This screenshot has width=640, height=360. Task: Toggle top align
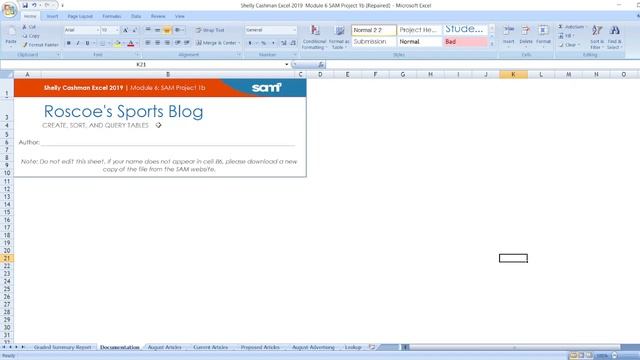148,30
